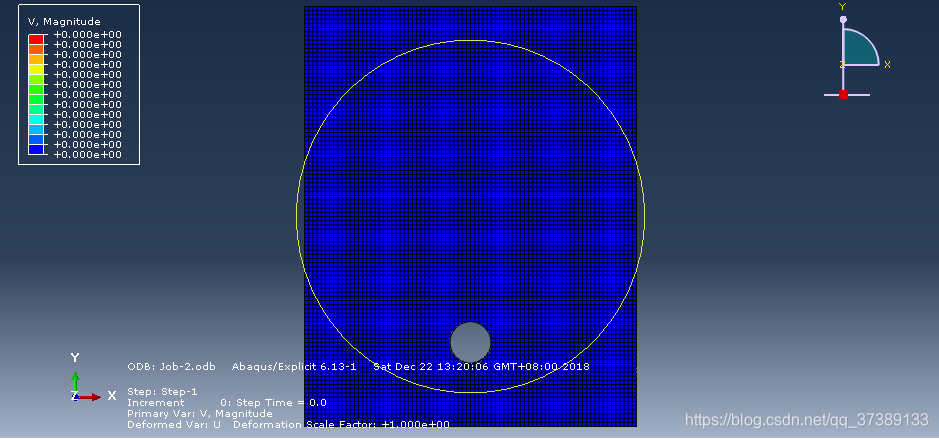Click the red X arrow of the view triad
The height and width of the screenshot is (439, 939).
(90, 396)
